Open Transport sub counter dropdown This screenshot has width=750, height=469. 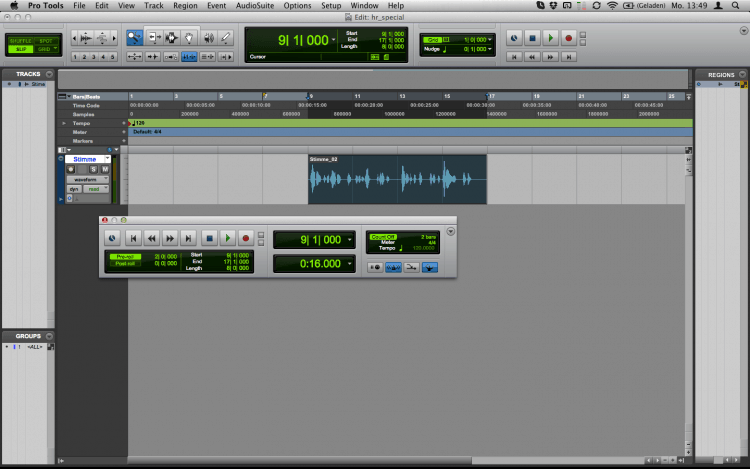[350, 263]
